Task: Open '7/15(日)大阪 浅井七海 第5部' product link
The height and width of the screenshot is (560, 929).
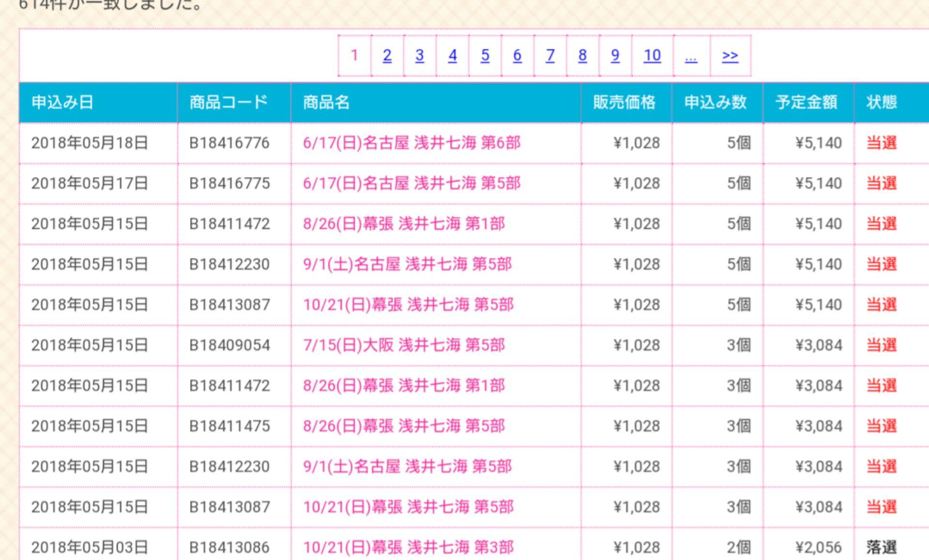Action: (x=404, y=345)
